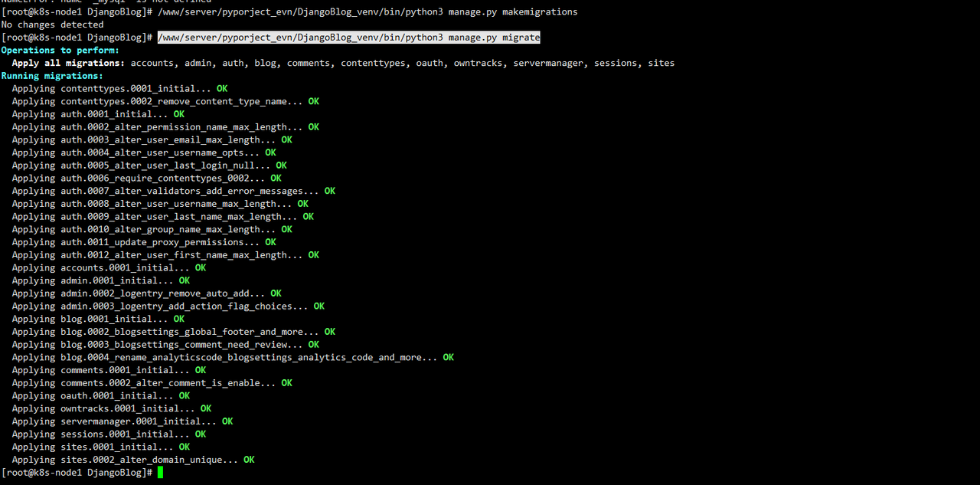Click OK beside auth.0001_initial
Image resolution: width=980 pixels, height=485 pixels.
tap(179, 114)
